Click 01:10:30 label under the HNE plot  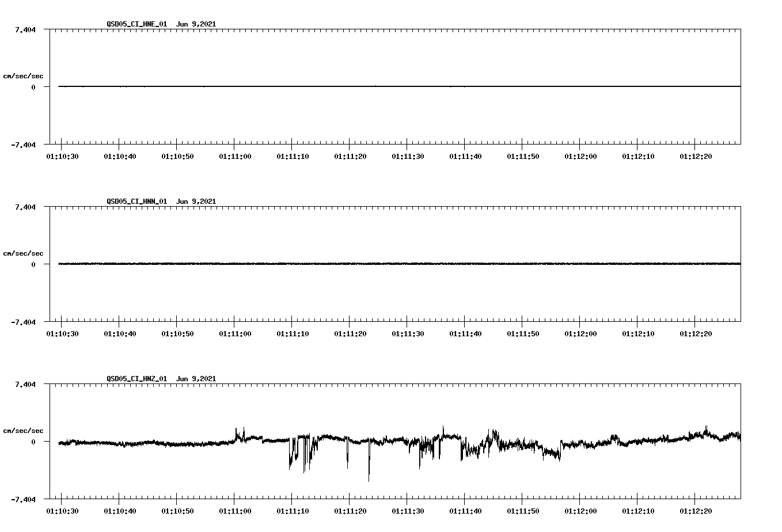point(62,157)
